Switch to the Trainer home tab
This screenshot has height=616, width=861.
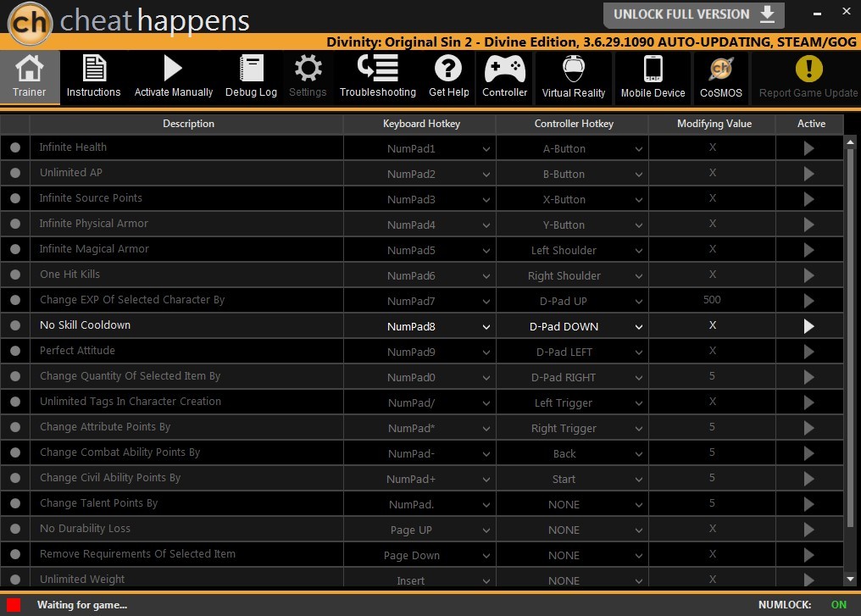coord(30,76)
